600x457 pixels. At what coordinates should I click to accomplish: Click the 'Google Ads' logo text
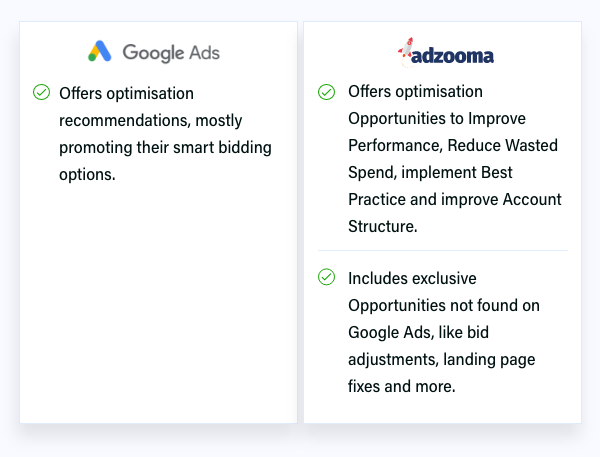(x=171, y=52)
